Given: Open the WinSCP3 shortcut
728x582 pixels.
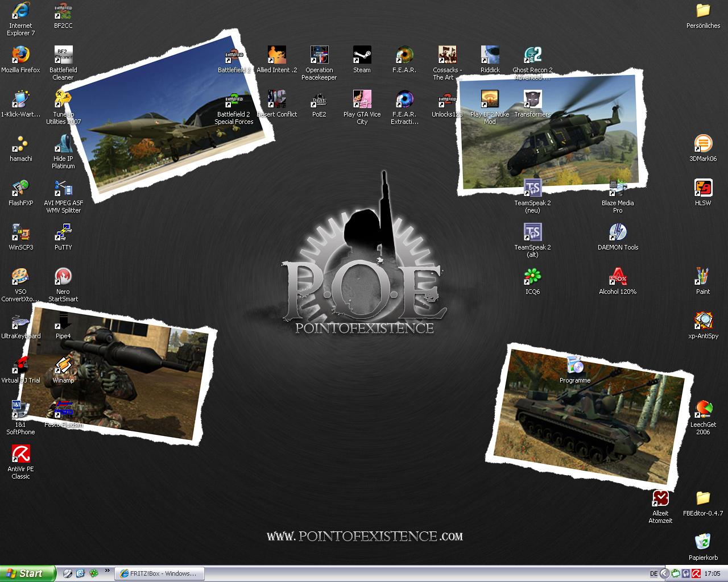Looking at the screenshot, I should pos(21,232).
